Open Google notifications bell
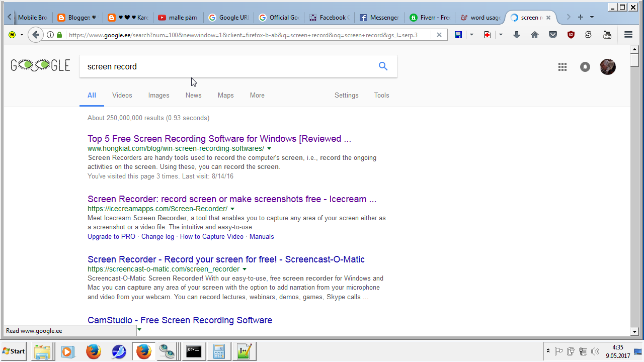The image size is (644, 362). (x=585, y=67)
